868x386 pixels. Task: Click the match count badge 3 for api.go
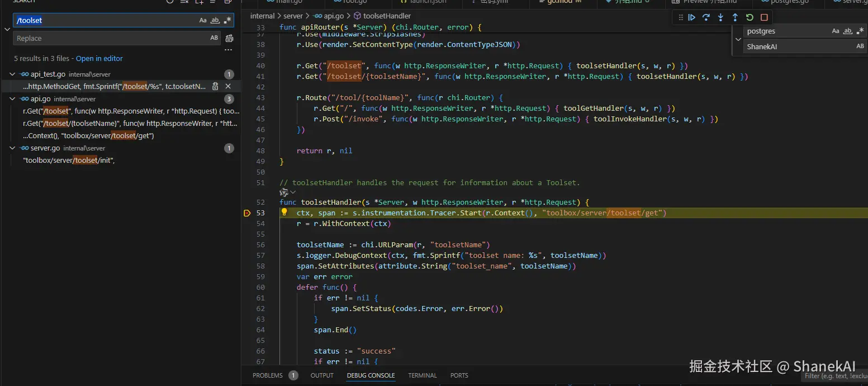(229, 98)
